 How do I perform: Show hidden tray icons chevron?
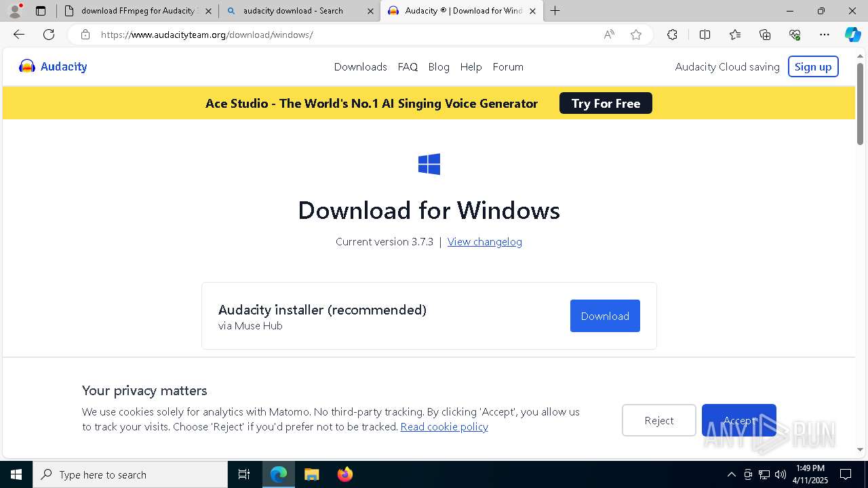tap(731, 474)
